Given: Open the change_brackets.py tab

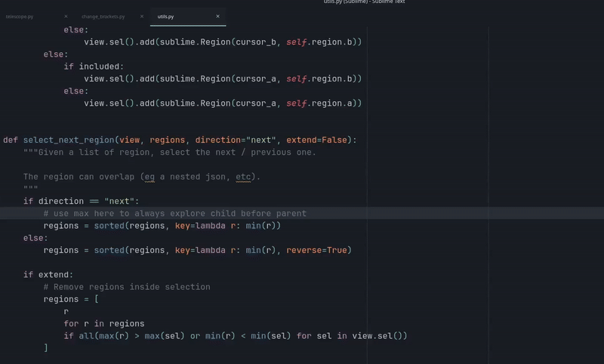Looking at the screenshot, I should (102, 16).
